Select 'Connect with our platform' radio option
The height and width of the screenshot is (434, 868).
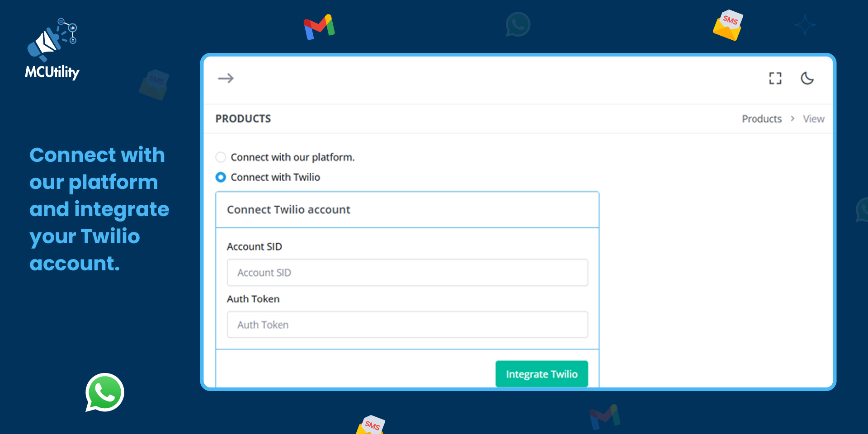(221, 157)
